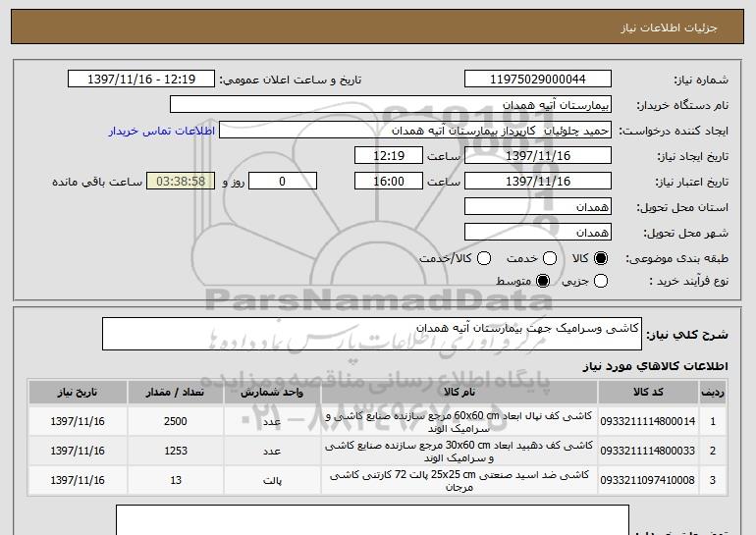756x535 pixels.
Task: Click quantity cell 1253
Action: tap(176, 451)
